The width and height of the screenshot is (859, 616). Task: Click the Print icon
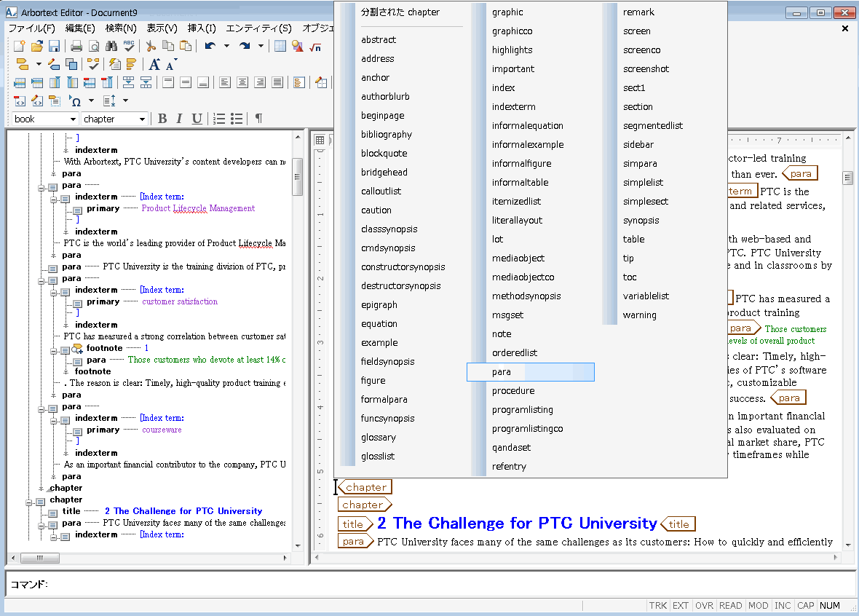tap(76, 46)
